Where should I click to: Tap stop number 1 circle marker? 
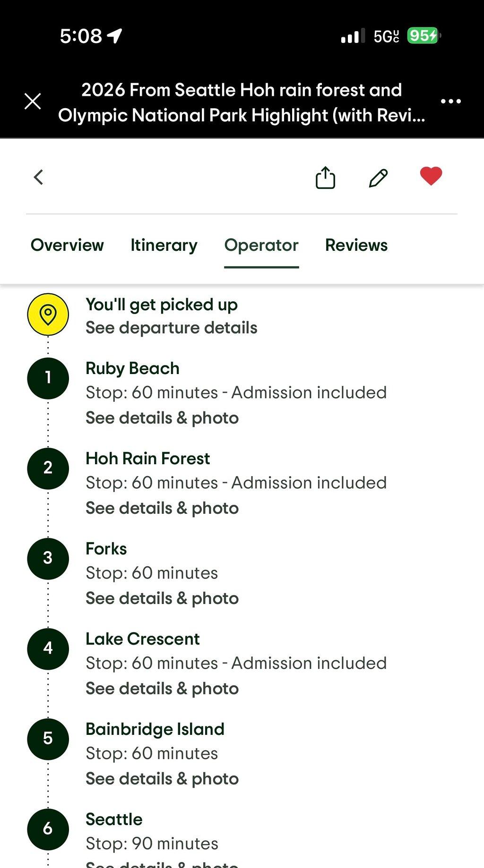[48, 378]
